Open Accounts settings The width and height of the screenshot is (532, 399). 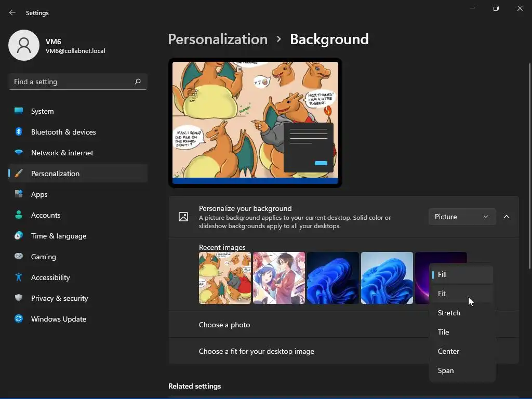click(78, 215)
